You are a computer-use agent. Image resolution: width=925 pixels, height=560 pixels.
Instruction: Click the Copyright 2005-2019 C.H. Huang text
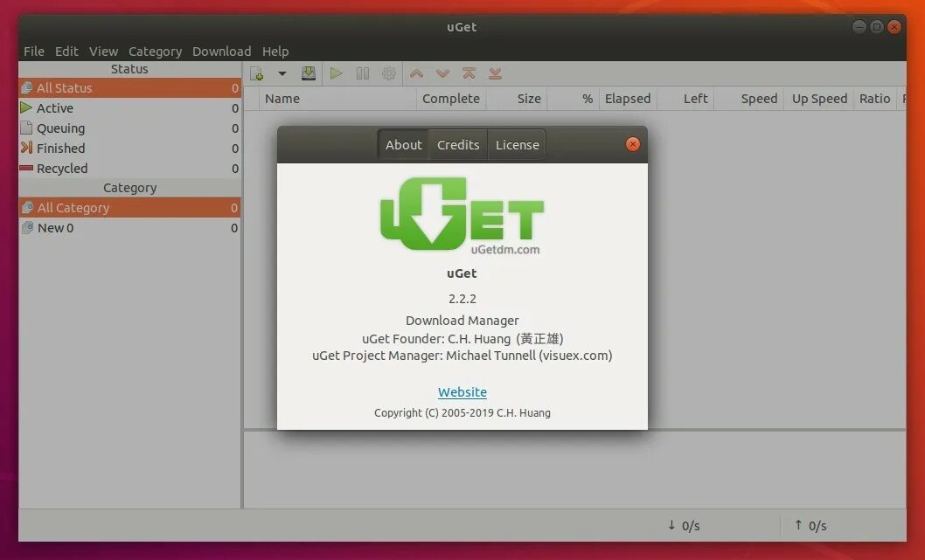[x=462, y=412]
